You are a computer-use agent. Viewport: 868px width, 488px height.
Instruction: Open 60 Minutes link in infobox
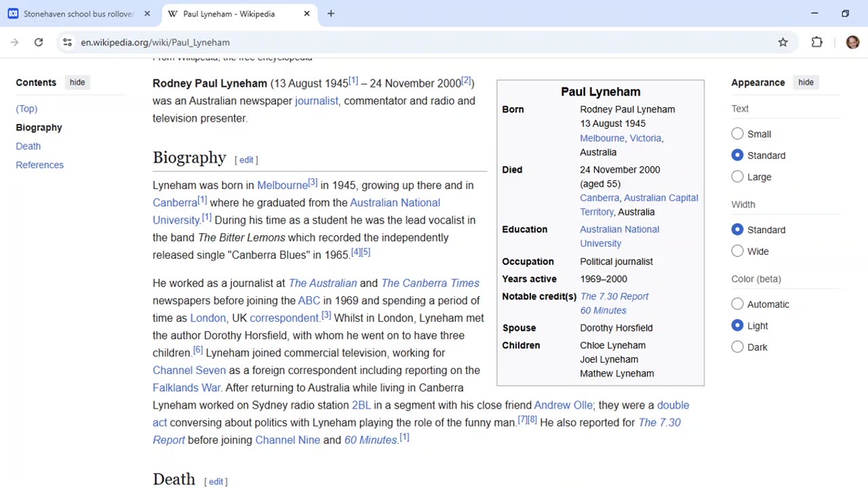(603, 310)
